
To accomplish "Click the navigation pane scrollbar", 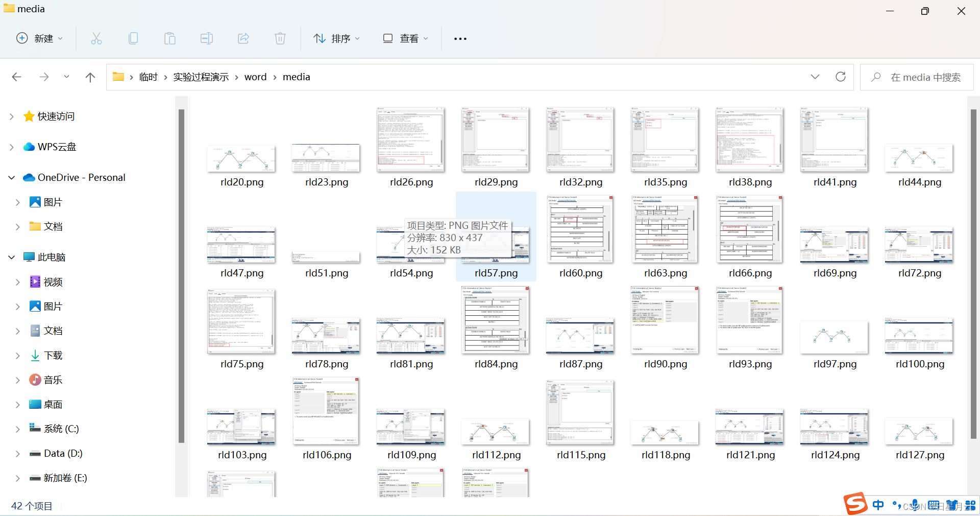I will point(181,276).
